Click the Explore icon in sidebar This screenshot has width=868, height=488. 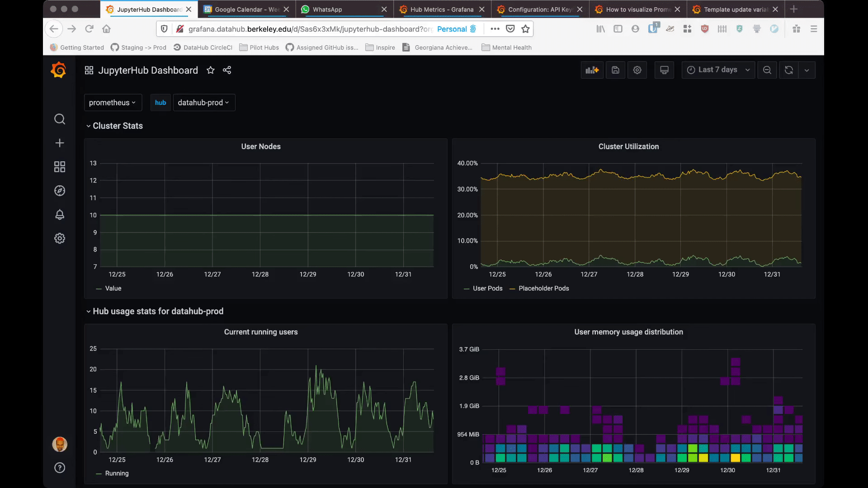[59, 191]
